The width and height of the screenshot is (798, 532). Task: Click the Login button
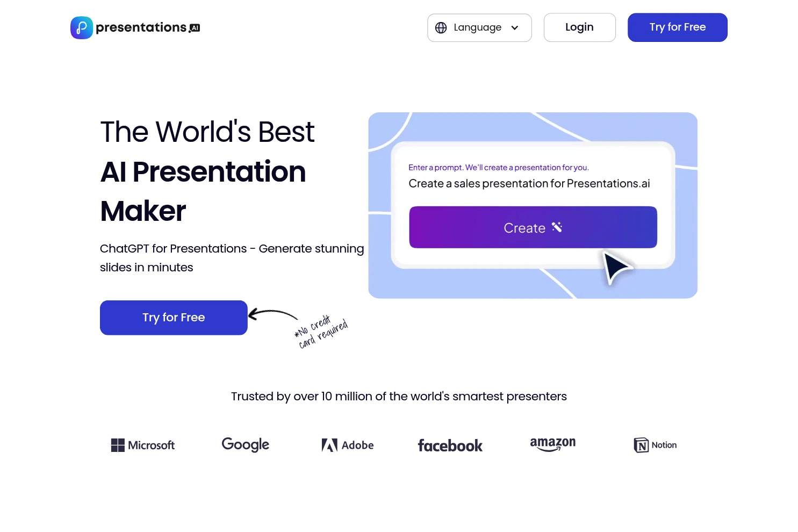[x=579, y=27]
